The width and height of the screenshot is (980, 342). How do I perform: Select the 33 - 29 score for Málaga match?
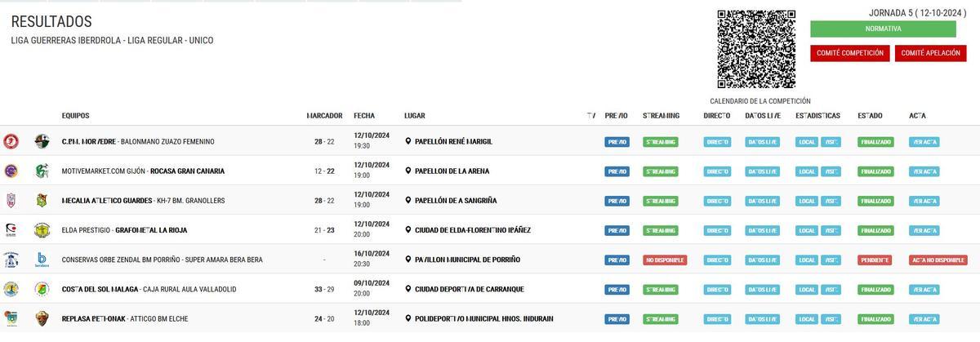coord(324,289)
